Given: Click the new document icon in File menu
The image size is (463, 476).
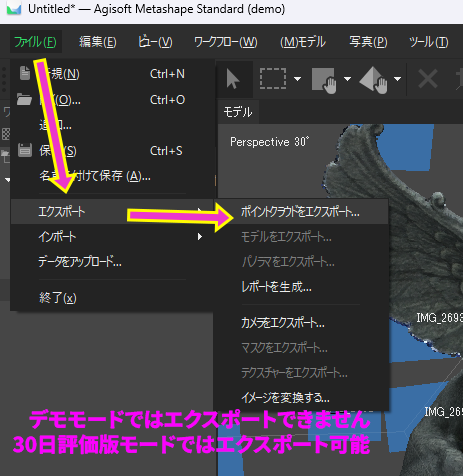Looking at the screenshot, I should tap(25, 73).
